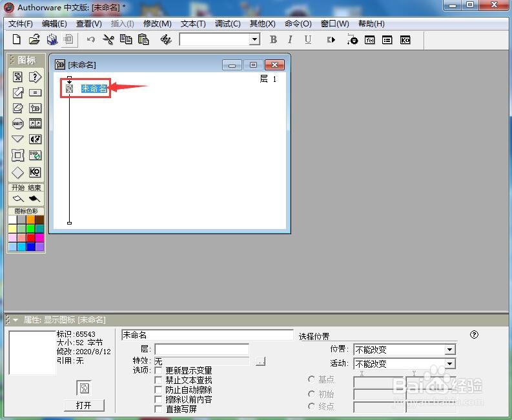This screenshot has width=512, height=420.
Task: Enable 更新显示变量 checkbox
Action: pos(158,371)
